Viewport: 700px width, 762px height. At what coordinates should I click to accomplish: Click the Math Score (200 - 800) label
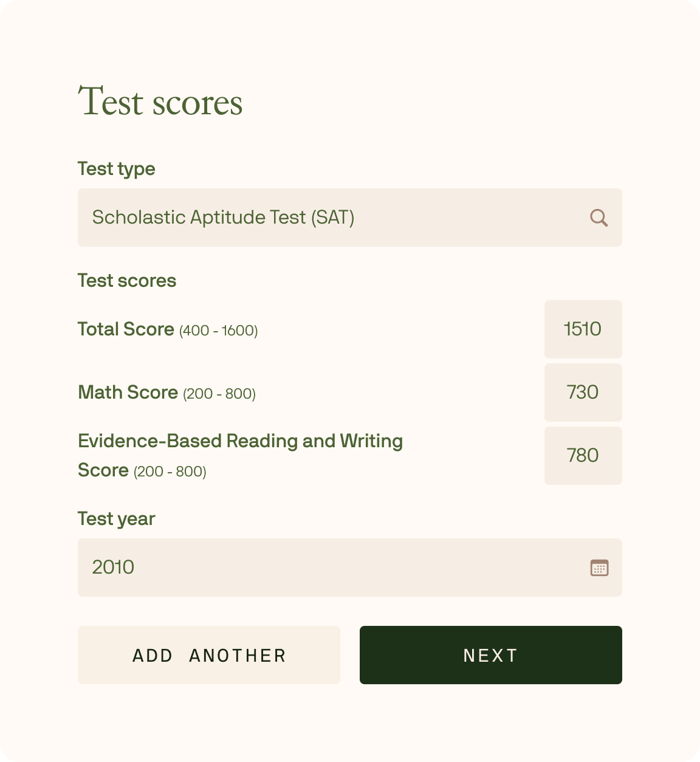click(x=166, y=393)
